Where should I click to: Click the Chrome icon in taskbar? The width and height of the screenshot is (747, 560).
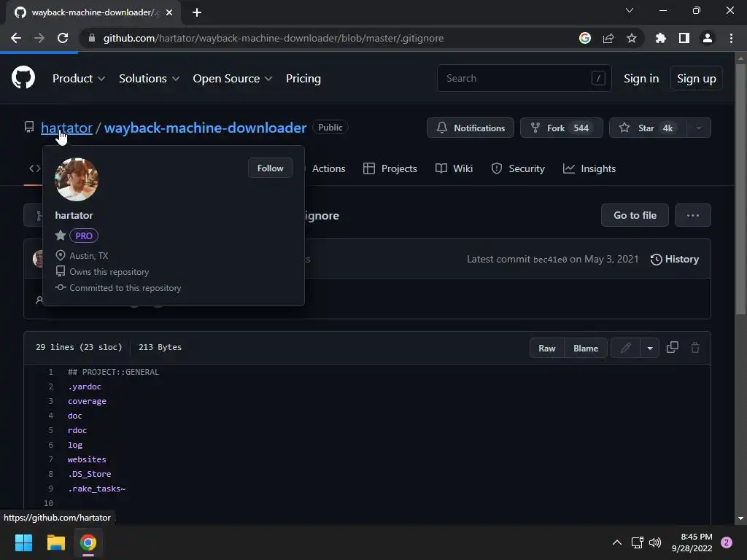[x=88, y=542]
